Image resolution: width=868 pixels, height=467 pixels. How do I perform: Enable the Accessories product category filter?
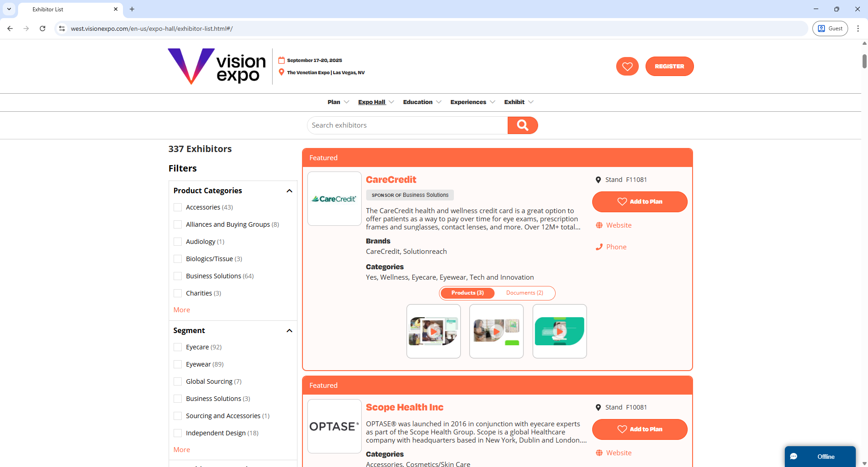click(x=178, y=207)
